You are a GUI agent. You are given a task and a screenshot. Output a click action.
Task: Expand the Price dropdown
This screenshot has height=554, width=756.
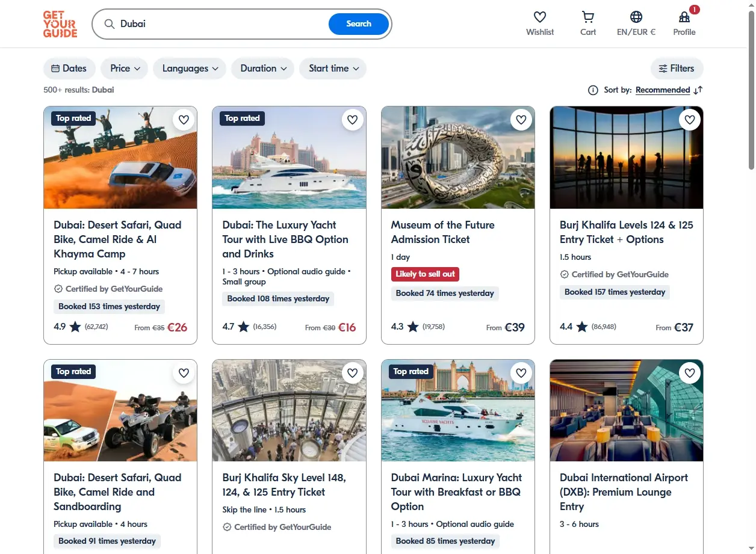125,69
